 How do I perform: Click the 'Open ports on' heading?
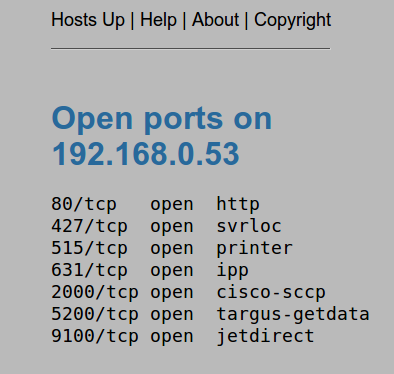(x=162, y=119)
